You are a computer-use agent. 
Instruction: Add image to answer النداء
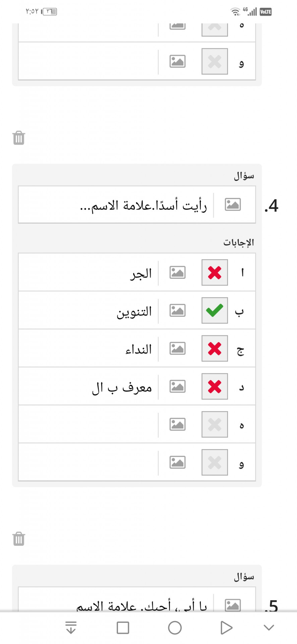click(177, 348)
